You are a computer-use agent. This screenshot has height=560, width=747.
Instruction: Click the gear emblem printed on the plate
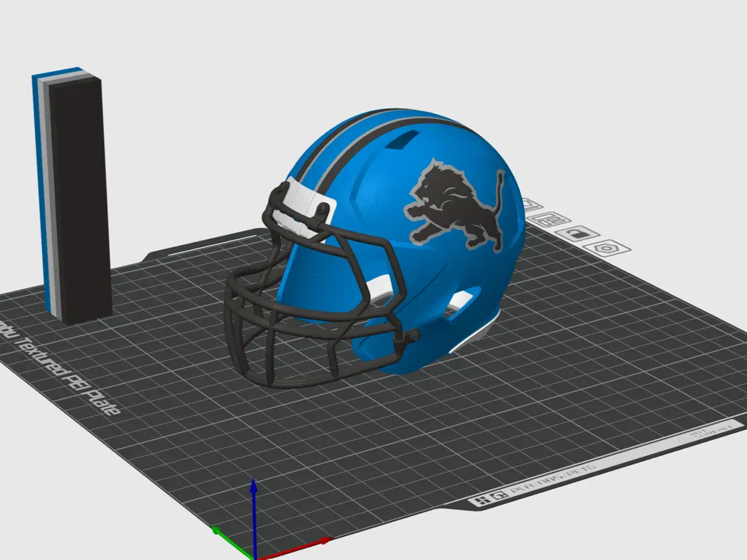pos(607,248)
